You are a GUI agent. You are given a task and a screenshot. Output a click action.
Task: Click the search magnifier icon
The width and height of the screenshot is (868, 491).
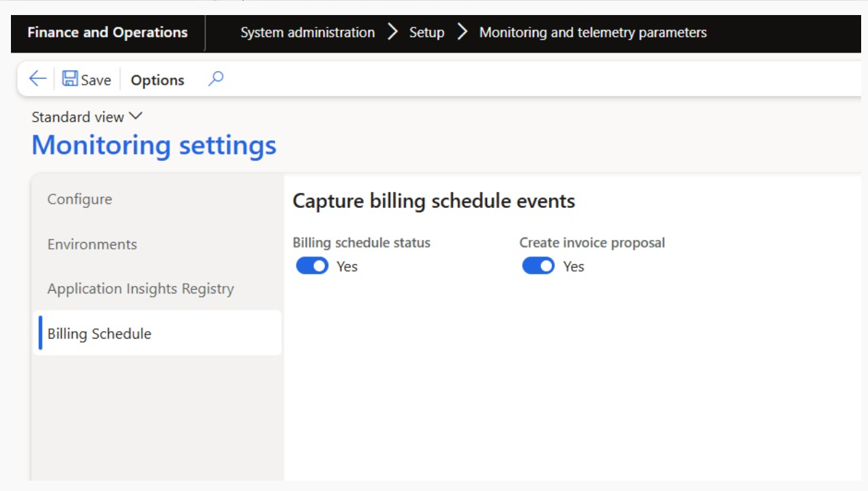[x=215, y=79]
